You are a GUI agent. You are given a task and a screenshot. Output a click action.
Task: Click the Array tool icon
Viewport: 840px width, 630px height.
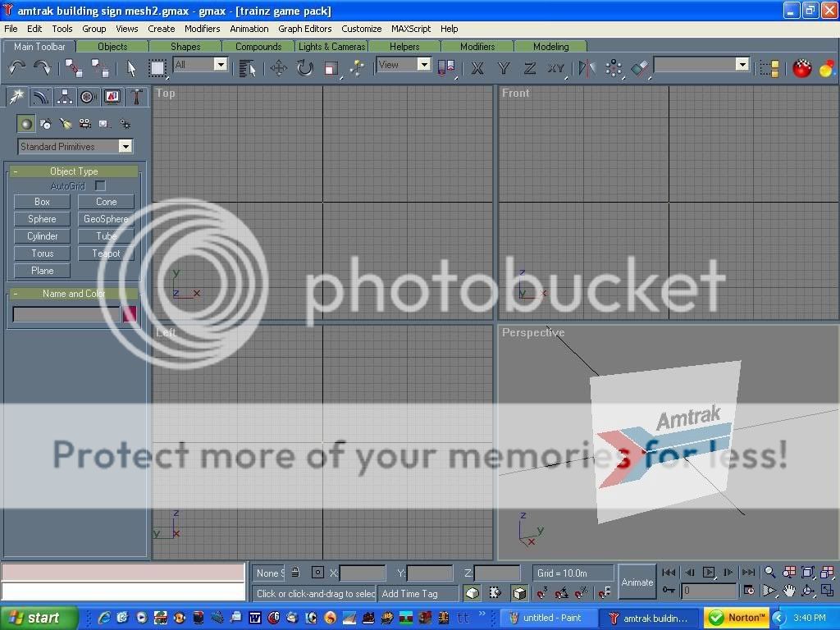tap(614, 68)
